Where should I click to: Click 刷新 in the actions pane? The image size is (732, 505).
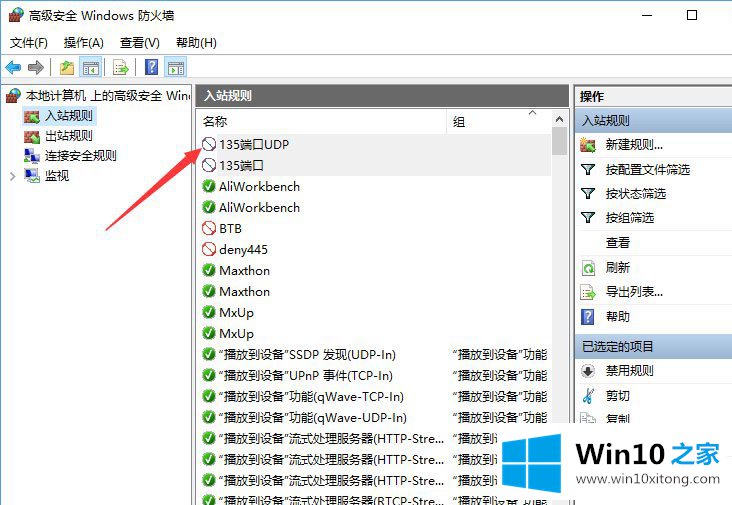pos(618,267)
